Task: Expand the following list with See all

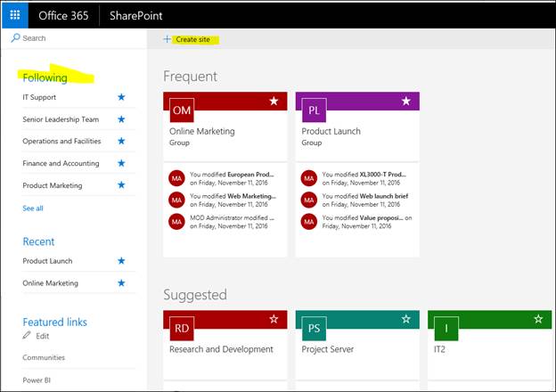Action: coord(33,208)
